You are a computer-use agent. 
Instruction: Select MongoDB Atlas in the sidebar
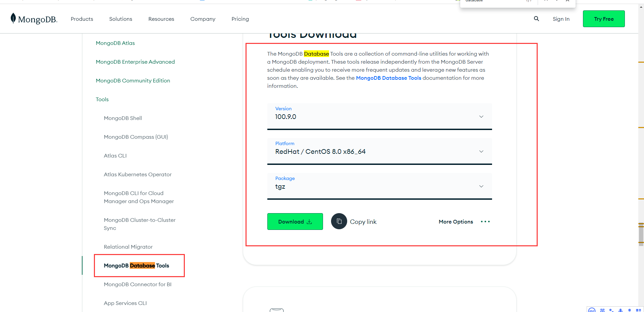click(x=115, y=43)
